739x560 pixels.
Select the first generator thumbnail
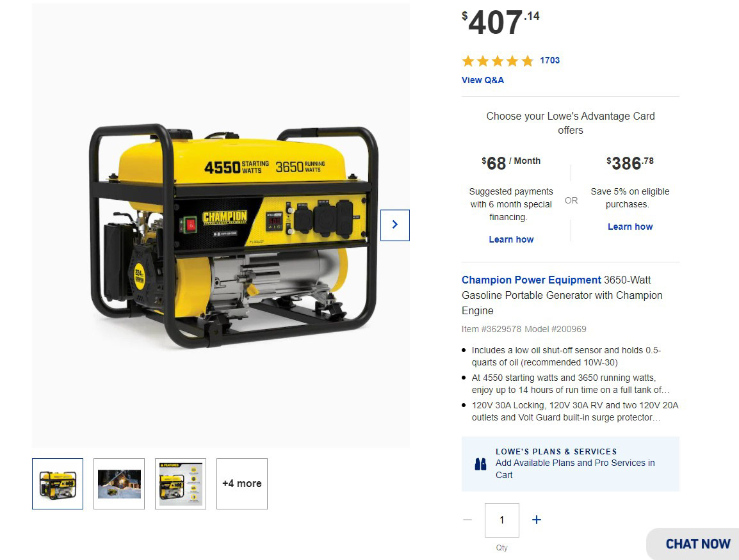58,484
